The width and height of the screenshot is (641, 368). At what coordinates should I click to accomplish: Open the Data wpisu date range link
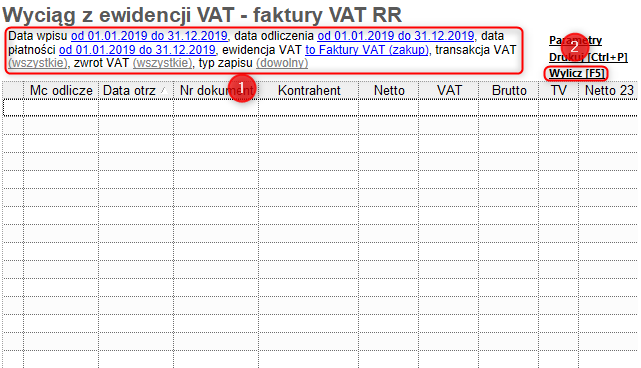tap(149, 36)
